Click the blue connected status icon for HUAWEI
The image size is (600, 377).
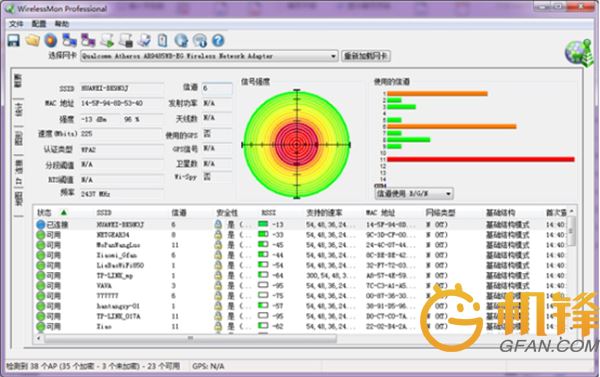point(41,224)
